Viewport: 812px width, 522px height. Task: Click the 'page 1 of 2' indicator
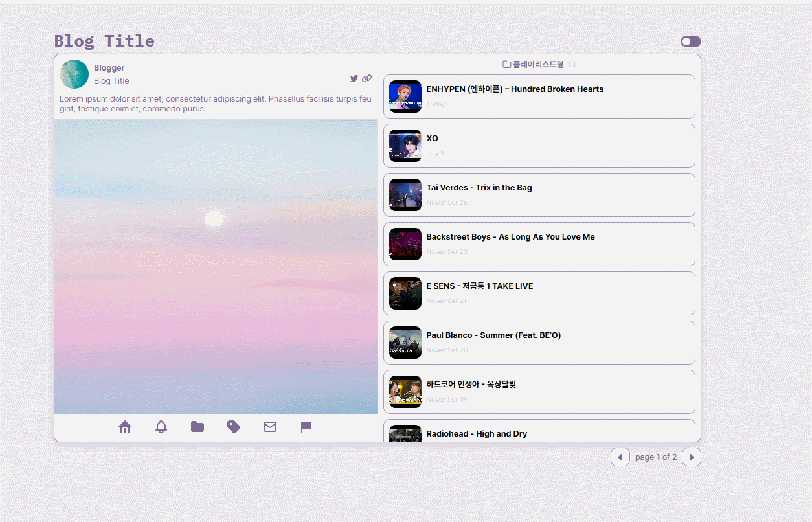coord(656,457)
